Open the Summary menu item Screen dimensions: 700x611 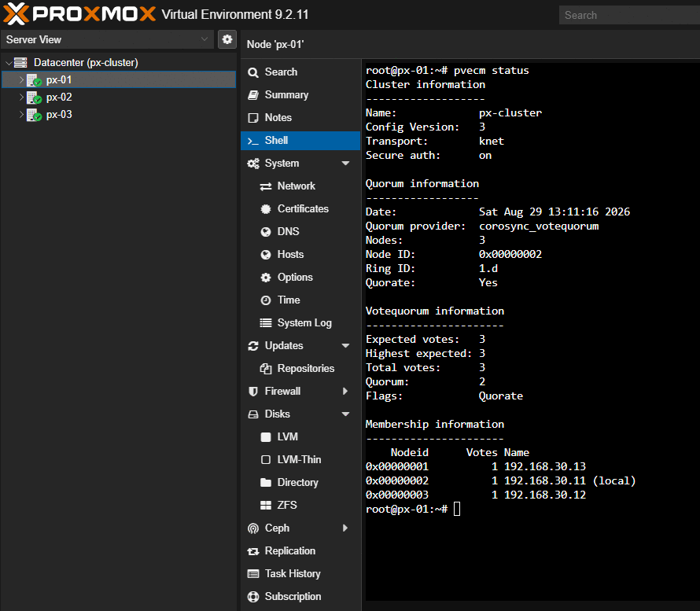(x=300, y=95)
